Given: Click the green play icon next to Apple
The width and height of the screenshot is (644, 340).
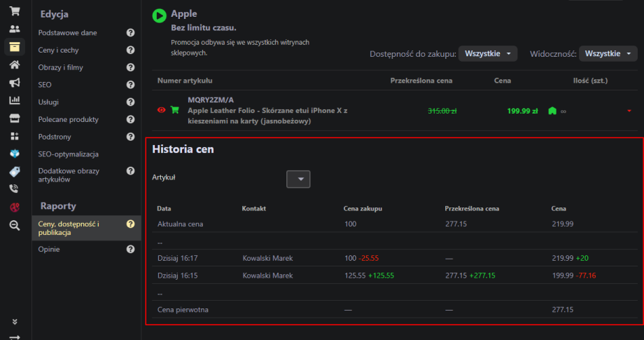Looking at the screenshot, I should 160,15.
